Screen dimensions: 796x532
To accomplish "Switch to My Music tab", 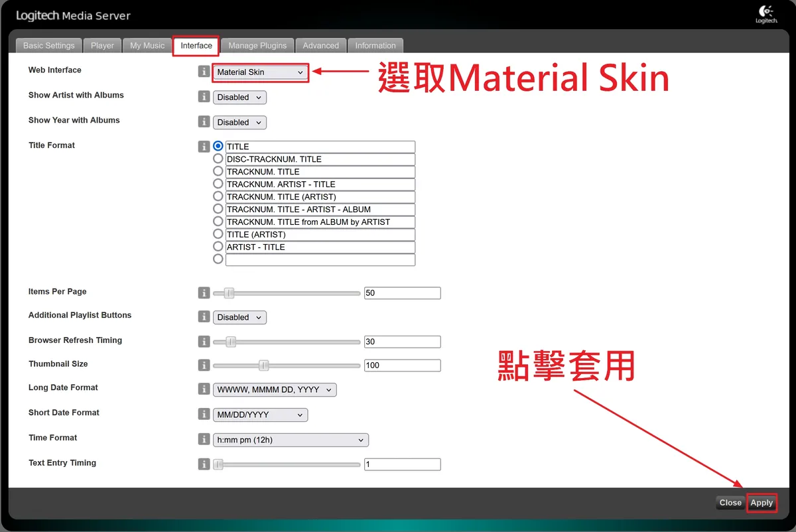I will (x=147, y=46).
